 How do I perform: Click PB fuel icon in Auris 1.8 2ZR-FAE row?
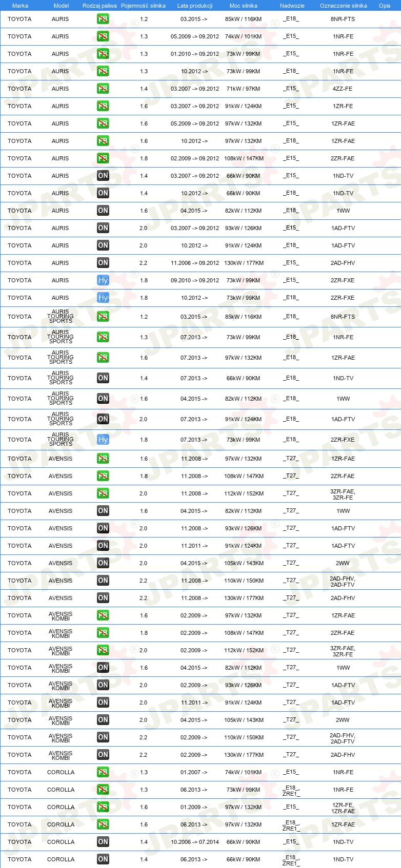[103, 158]
